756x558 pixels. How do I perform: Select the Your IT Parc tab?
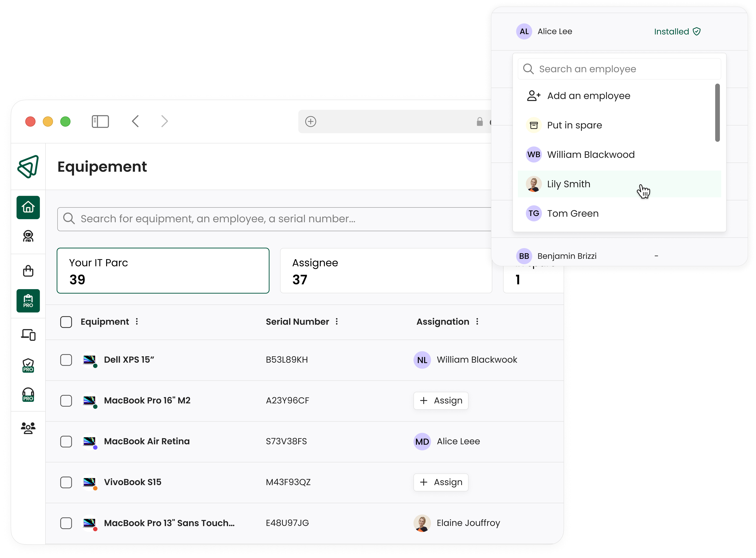coord(163,271)
